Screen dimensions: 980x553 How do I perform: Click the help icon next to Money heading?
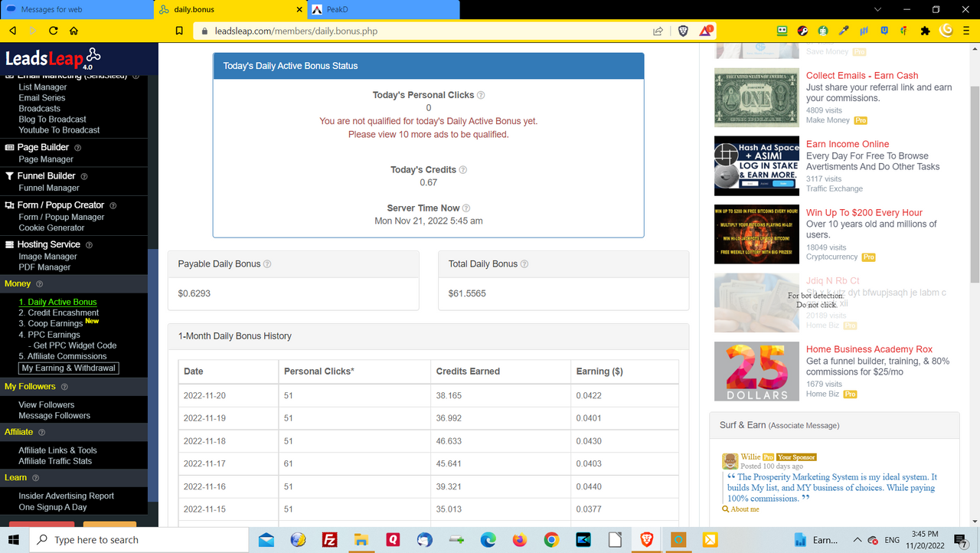39,284
